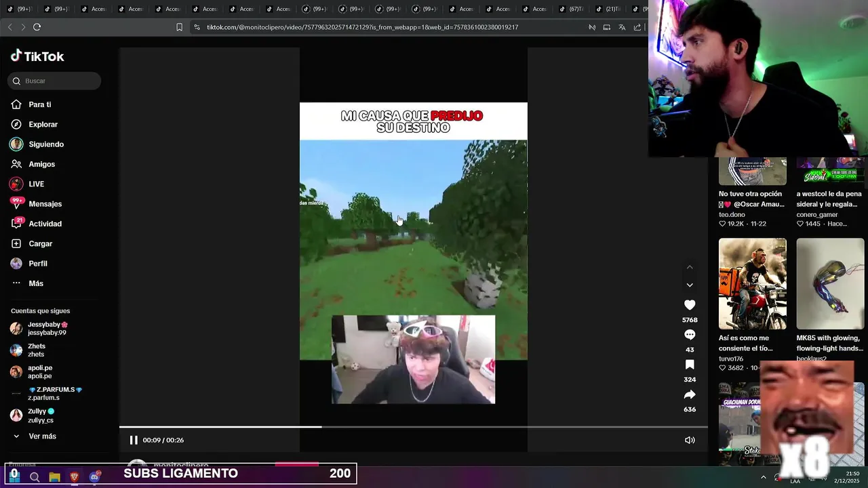Go back in the browser

point(9,27)
